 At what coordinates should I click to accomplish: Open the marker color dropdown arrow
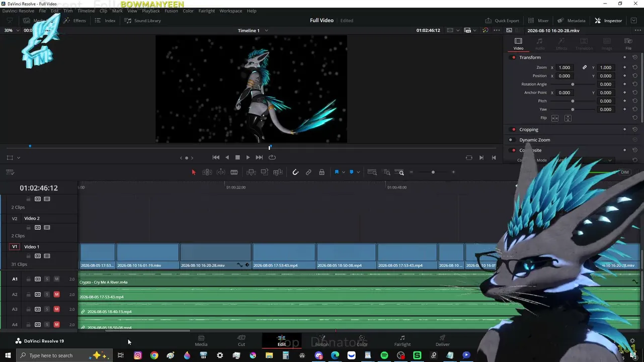tap(358, 172)
